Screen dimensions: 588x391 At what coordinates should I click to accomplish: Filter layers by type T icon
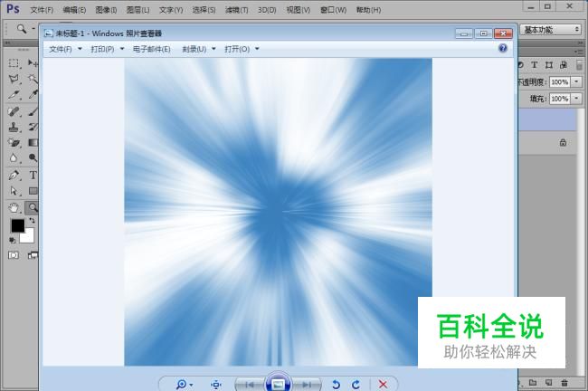tap(534, 65)
